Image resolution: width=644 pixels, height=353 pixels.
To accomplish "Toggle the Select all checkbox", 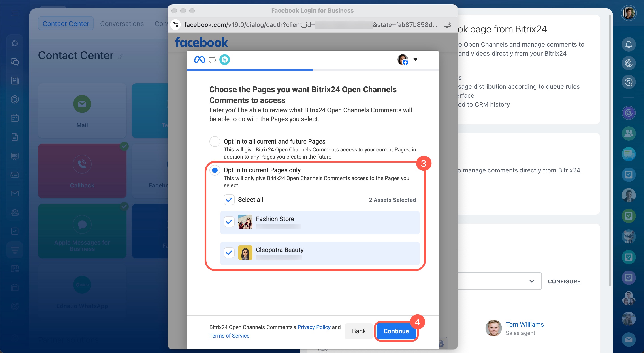I will 229,200.
